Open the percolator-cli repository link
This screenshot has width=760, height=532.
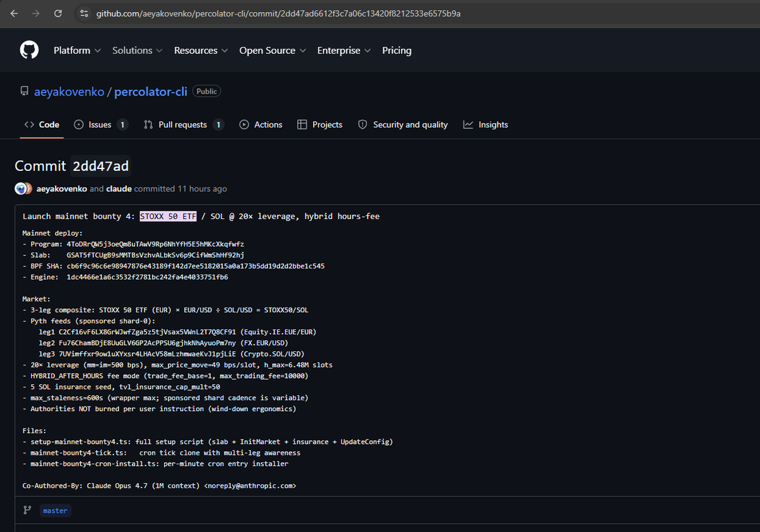tap(150, 91)
